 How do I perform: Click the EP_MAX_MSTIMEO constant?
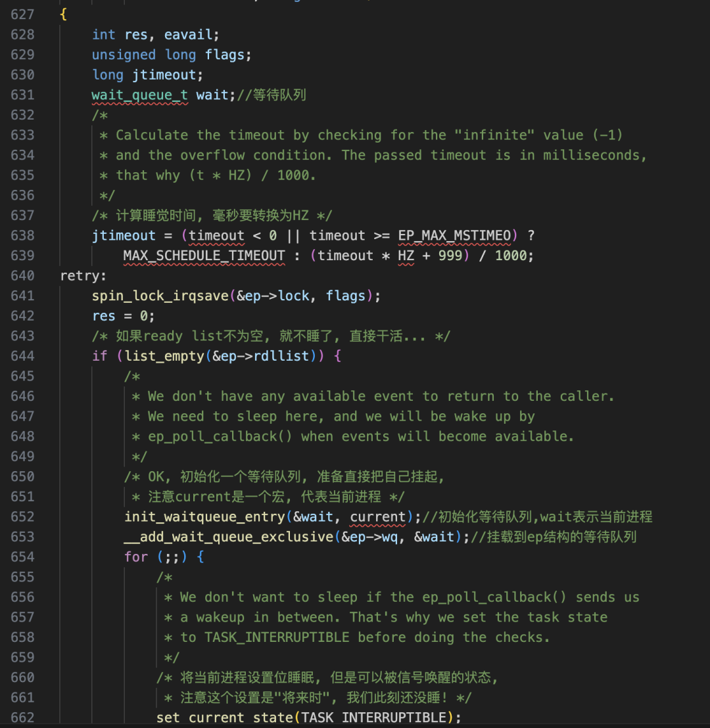(454, 235)
